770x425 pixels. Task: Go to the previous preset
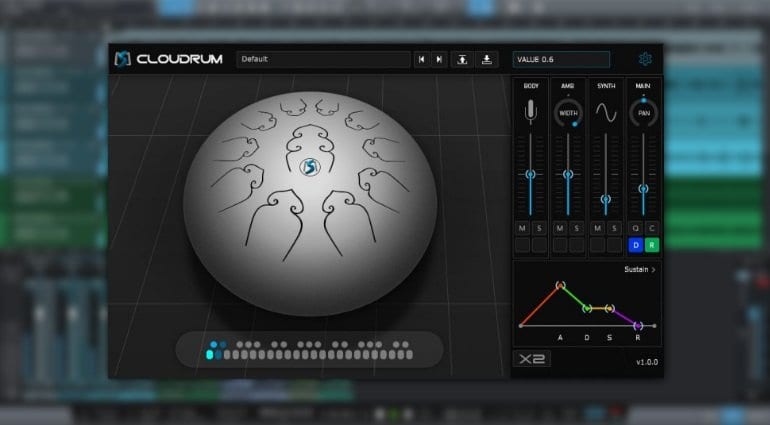coord(421,59)
